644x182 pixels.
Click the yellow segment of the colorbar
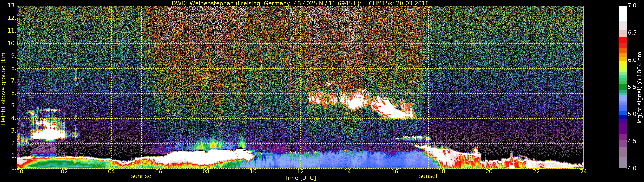click(x=623, y=63)
